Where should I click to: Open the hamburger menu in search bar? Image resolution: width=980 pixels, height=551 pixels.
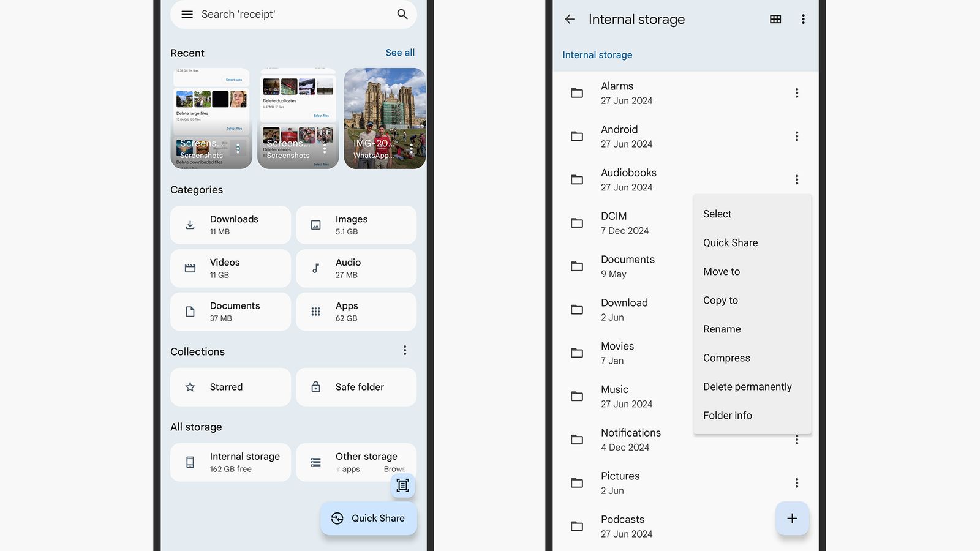[x=187, y=14]
